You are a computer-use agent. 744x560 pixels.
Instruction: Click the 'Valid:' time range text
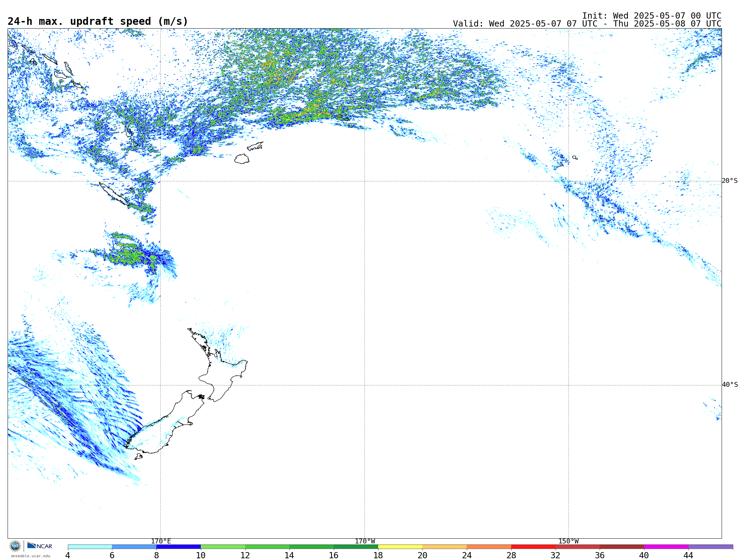(587, 24)
